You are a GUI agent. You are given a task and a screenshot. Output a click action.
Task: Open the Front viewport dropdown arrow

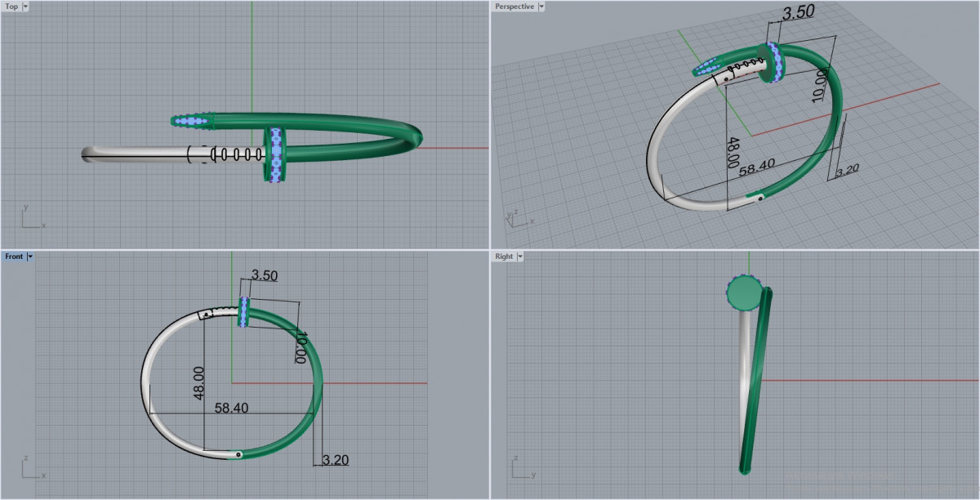tap(30, 257)
